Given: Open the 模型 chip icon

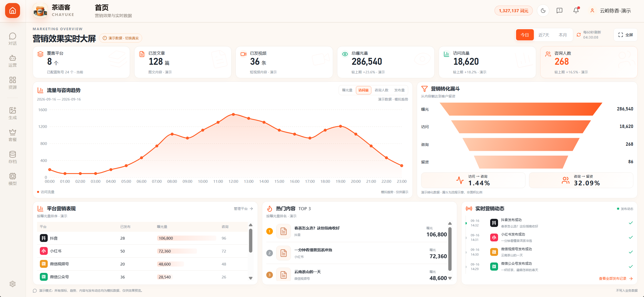Looking at the screenshot, I should (12, 179).
